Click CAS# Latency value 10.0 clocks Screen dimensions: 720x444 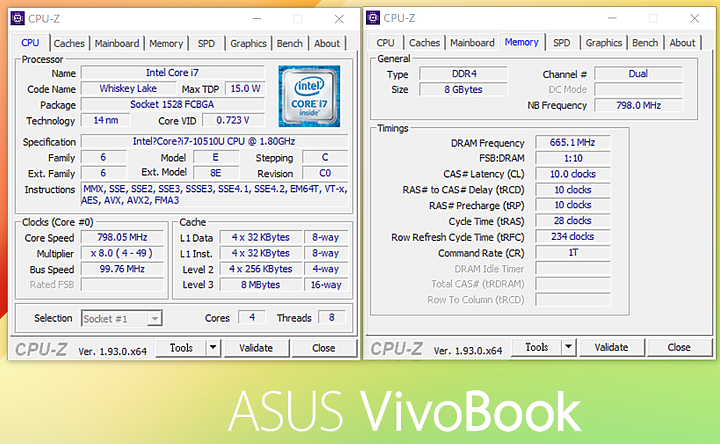pyautogui.click(x=573, y=174)
